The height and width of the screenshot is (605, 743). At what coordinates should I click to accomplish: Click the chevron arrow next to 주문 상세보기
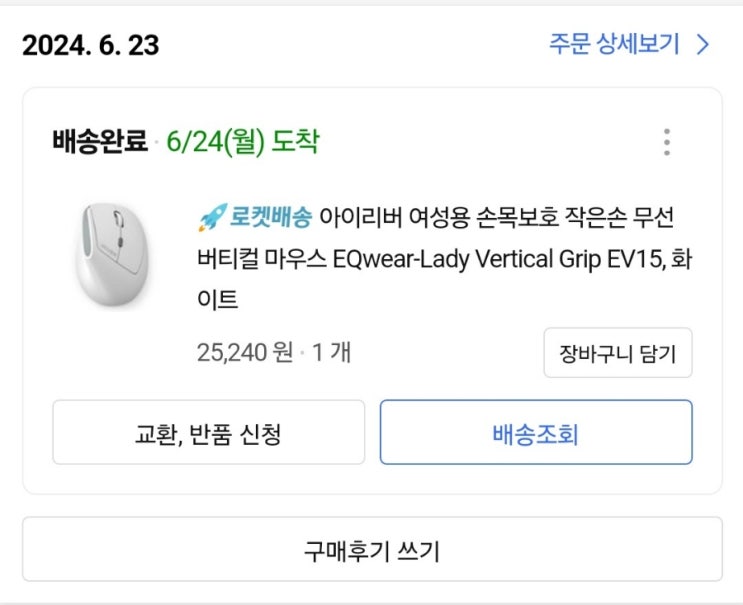702,45
